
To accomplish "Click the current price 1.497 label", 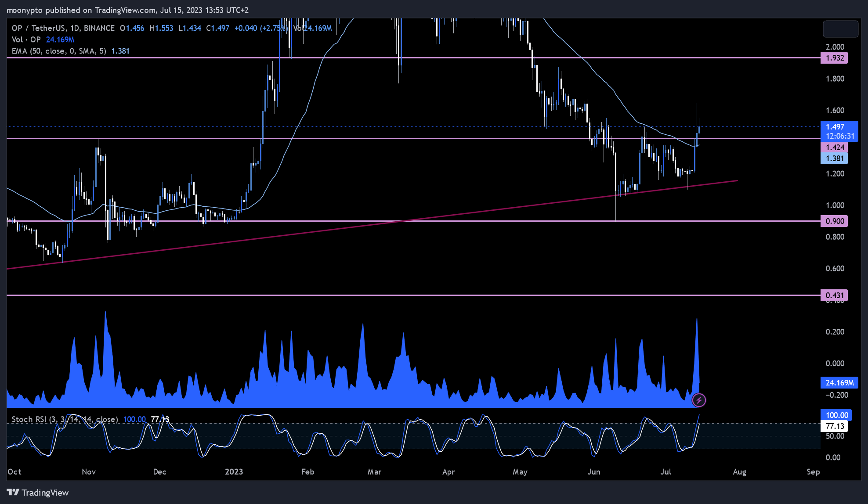I will point(839,131).
